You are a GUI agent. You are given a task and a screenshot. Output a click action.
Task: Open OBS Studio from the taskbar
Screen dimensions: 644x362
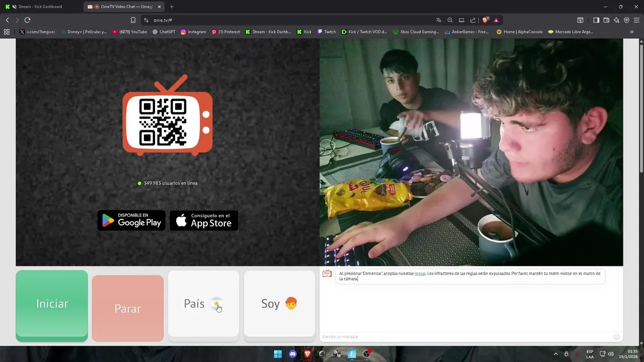pos(367,354)
